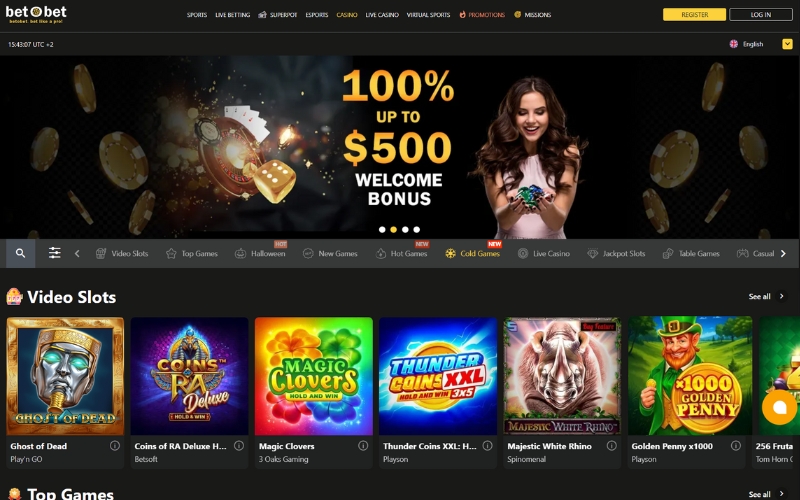Open the Live Casino top menu

tap(382, 15)
